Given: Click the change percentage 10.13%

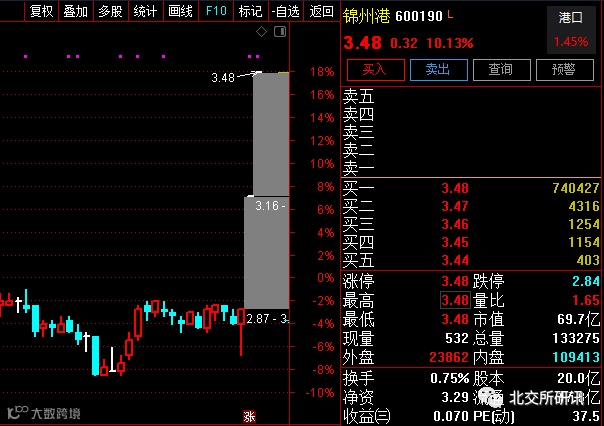Looking at the screenshot, I should click(450, 43).
